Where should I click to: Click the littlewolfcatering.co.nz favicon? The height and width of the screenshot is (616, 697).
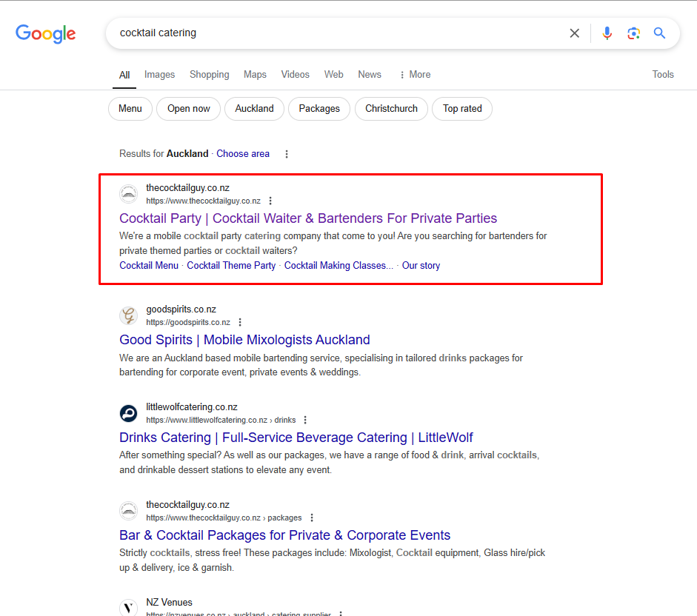pyautogui.click(x=128, y=413)
